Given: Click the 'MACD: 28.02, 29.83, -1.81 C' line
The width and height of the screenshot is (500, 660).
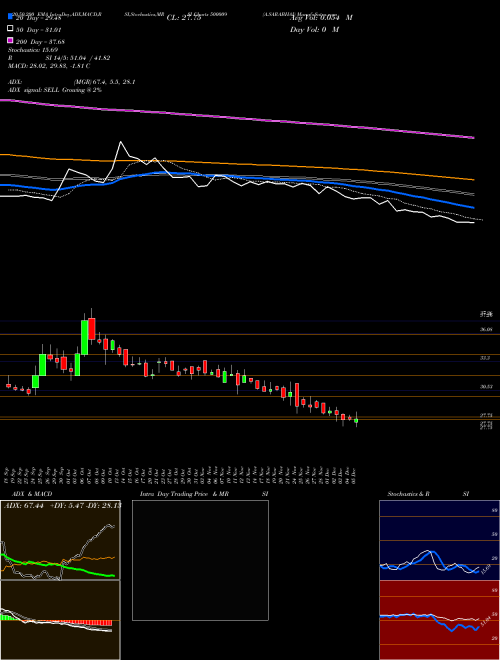Looking at the screenshot, I should 49,66.
